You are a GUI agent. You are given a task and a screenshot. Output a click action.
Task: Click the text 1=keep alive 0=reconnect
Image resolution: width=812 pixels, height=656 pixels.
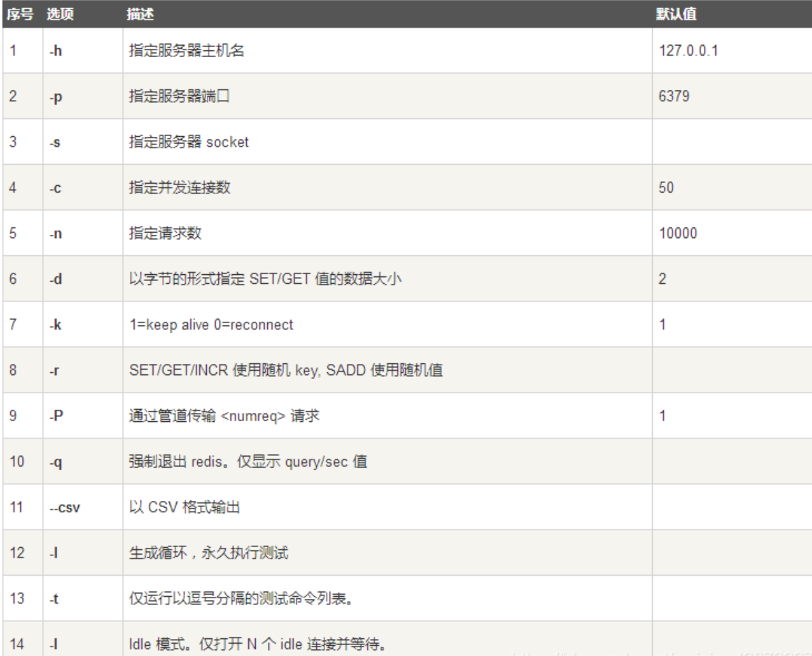tap(212, 325)
